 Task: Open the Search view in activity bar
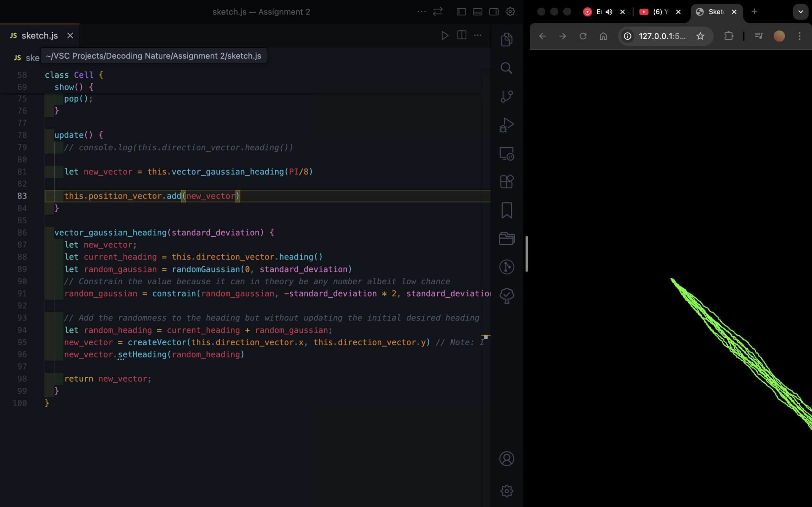point(506,68)
